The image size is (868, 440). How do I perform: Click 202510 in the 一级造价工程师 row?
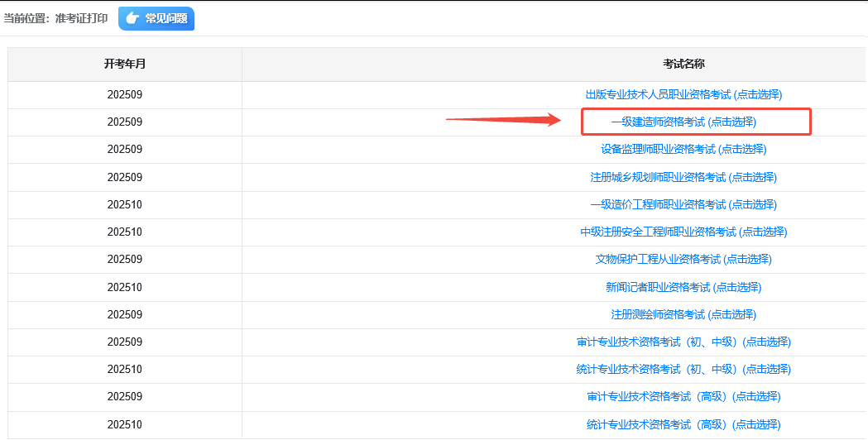[x=125, y=205]
